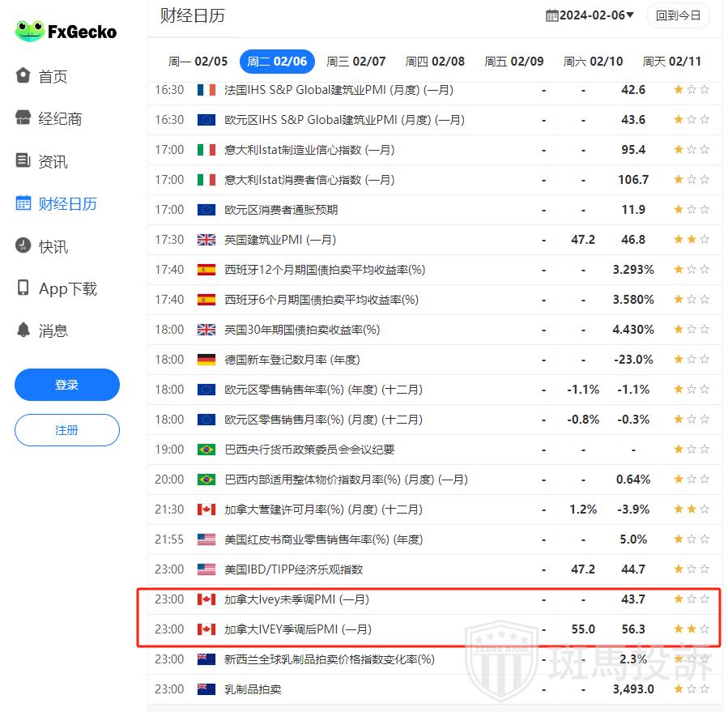This screenshot has width=728, height=712.
Task: Select the 周天 02/11 tab
Action: coord(671,62)
